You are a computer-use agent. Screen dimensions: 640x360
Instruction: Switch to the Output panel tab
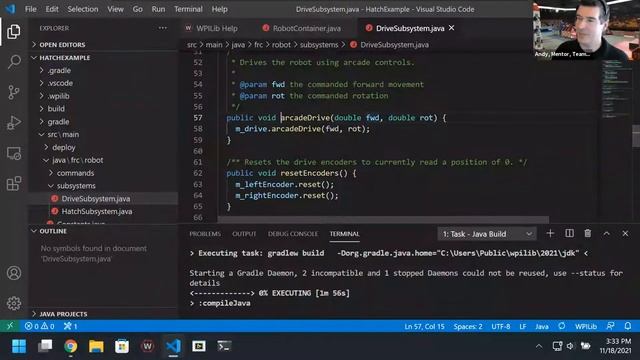pyautogui.click(x=244, y=234)
